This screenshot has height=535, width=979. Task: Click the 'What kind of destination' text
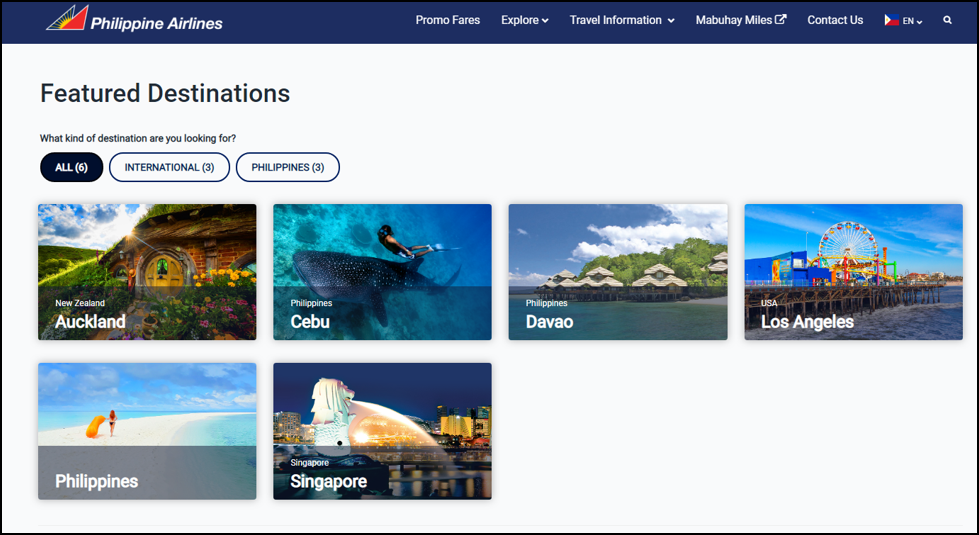click(x=138, y=138)
